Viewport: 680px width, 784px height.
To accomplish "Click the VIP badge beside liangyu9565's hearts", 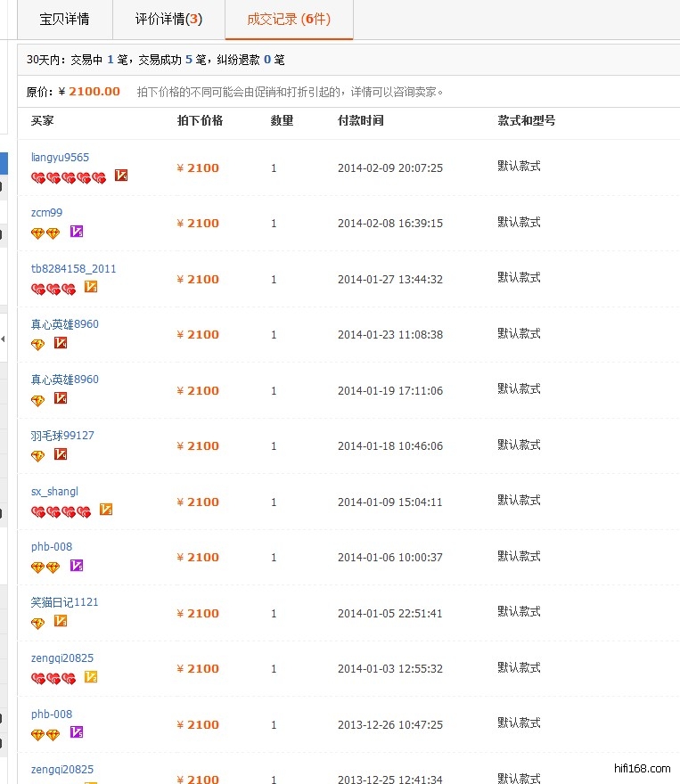I will pos(121,176).
